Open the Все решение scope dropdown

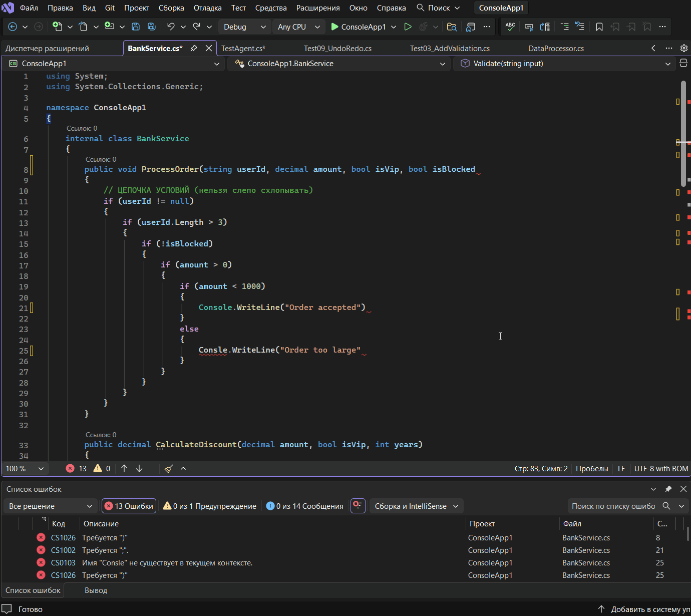pos(51,506)
